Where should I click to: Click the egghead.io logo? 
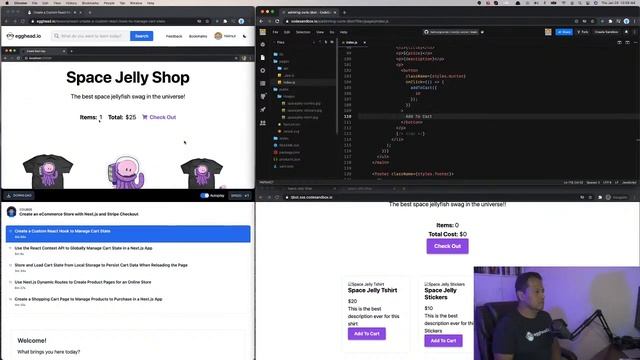pos(24,36)
